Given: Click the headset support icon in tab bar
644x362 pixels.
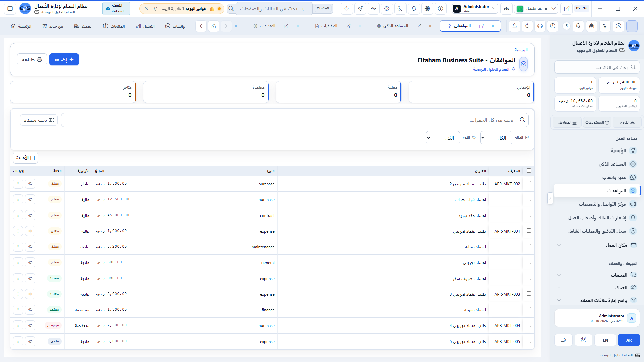Looking at the screenshot, I should (x=578, y=26).
